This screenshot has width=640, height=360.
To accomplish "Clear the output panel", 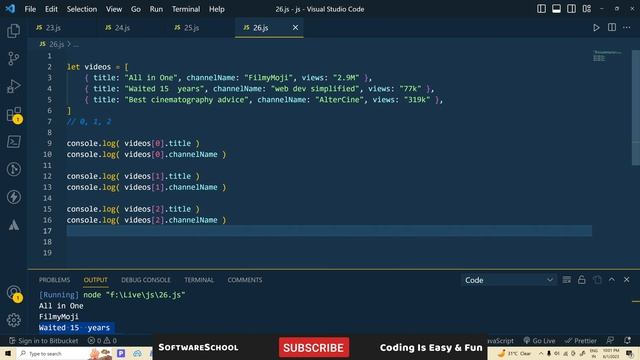I will point(567,280).
